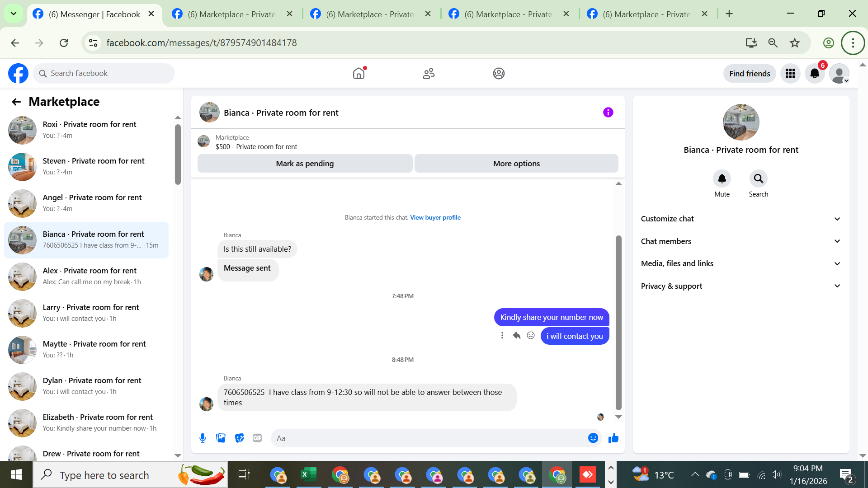
Task: Expand Chat members section
Action: (741, 241)
